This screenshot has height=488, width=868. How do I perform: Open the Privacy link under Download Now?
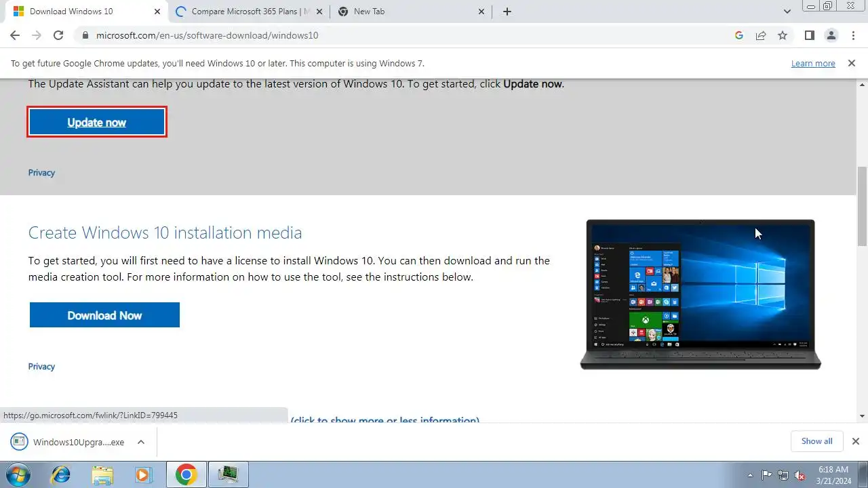(41, 367)
